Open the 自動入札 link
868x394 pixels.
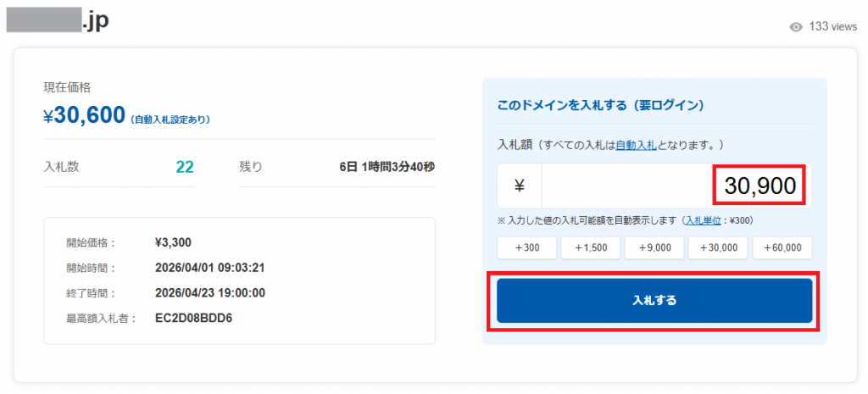[635, 145]
